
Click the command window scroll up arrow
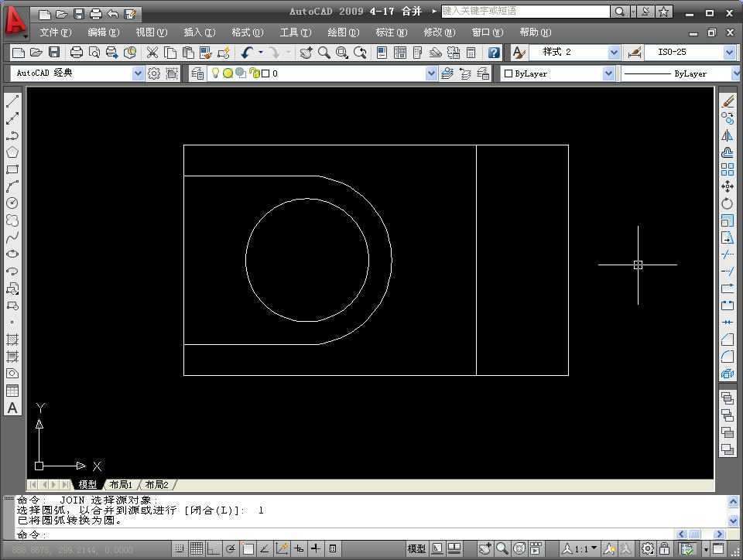pyautogui.click(x=733, y=500)
